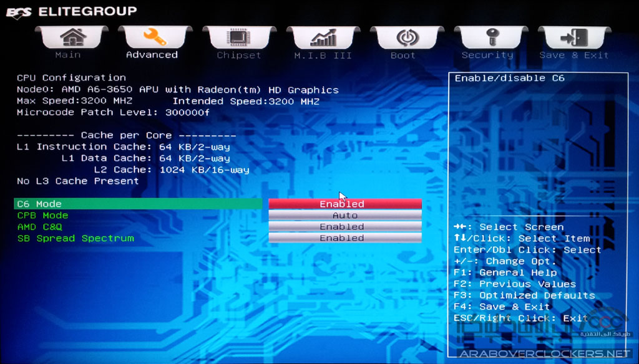Click the Save & Exit door icon
The image size is (639, 364).
coord(574,38)
